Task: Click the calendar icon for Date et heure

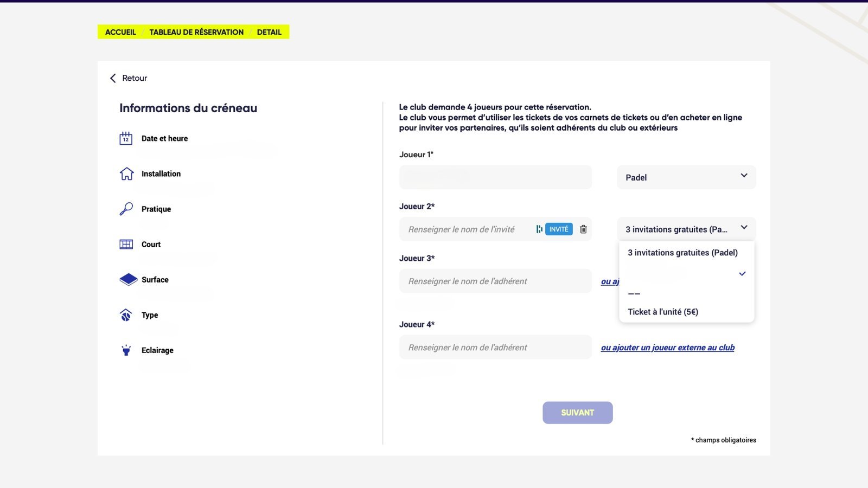Action: pyautogui.click(x=126, y=138)
